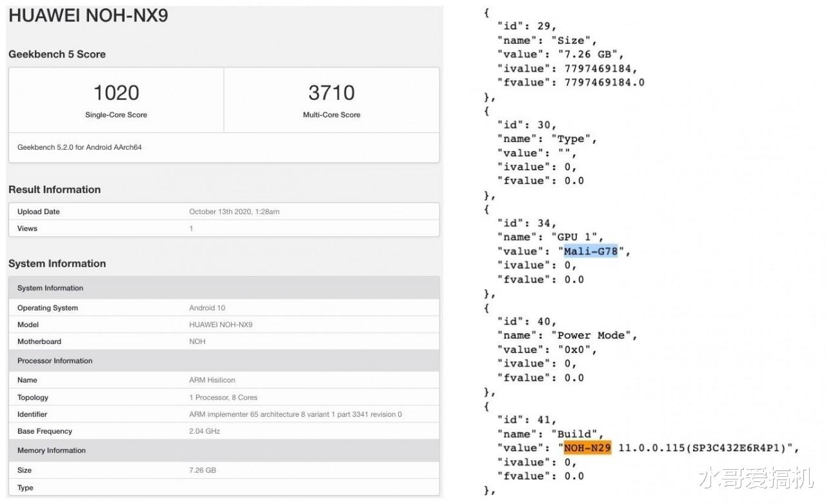826x504 pixels.
Task: Select the Geekbench 5 Score heading
Action: click(57, 54)
